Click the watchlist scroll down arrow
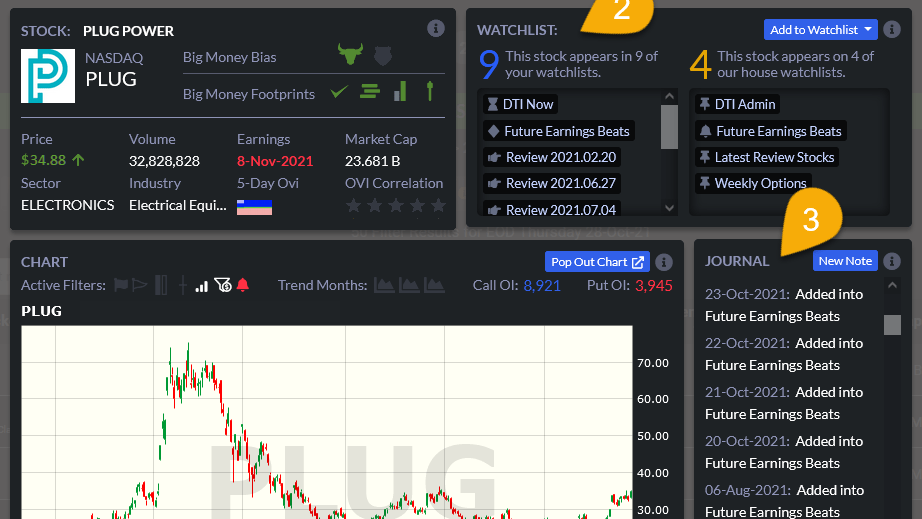The image size is (922, 519). [x=669, y=207]
